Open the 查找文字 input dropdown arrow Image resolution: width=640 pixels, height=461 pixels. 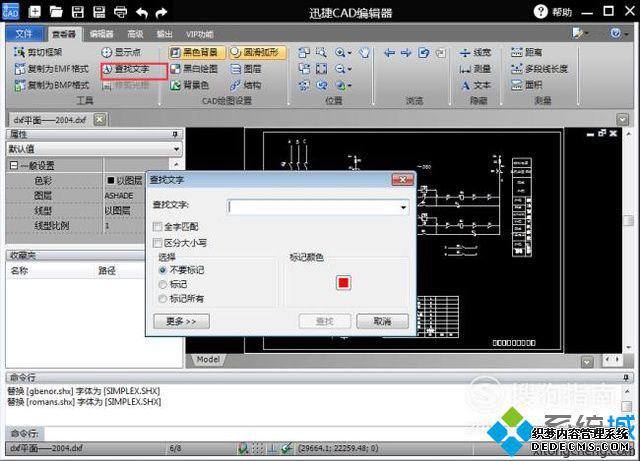point(403,207)
